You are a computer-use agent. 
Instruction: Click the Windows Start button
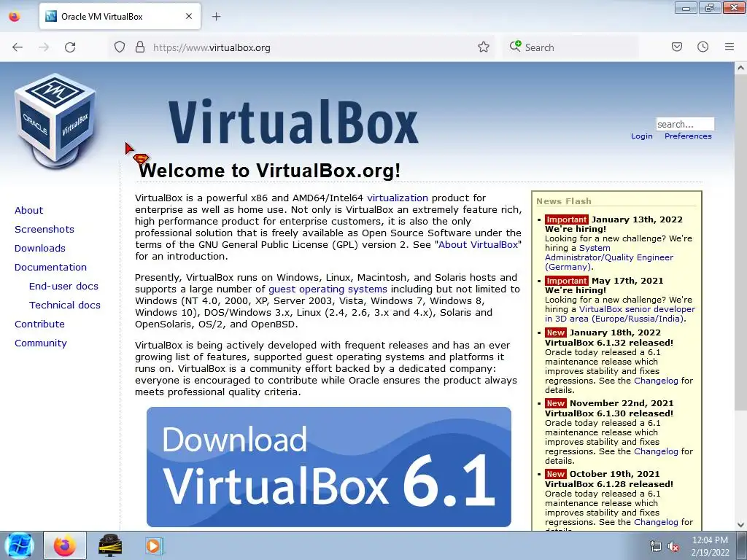tap(19, 545)
